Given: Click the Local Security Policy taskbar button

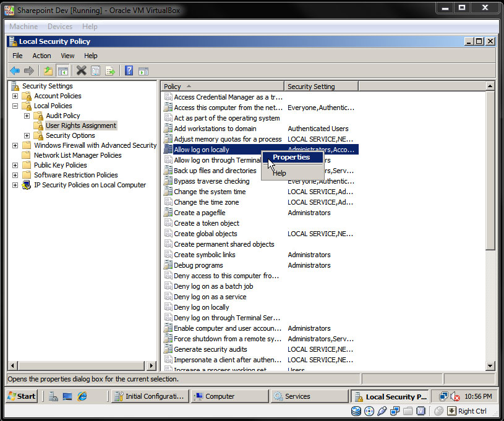Looking at the screenshot, I should 390,396.
